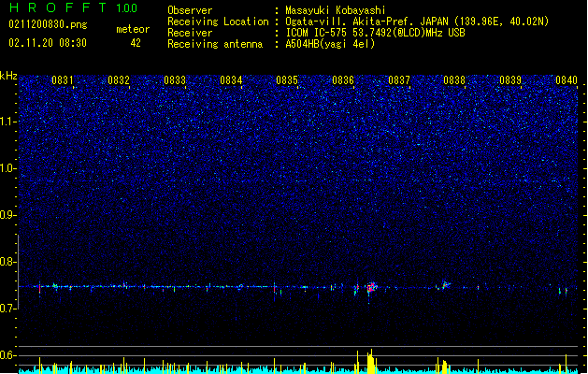The width and height of the screenshot is (588, 374).
Task: Click the receiver ICOM IC-575 text
Action: 375,33
